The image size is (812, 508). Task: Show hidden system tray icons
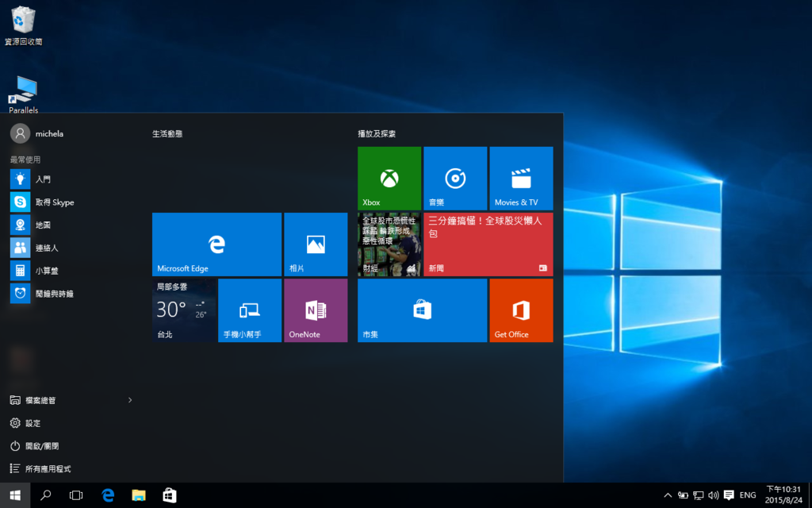668,495
